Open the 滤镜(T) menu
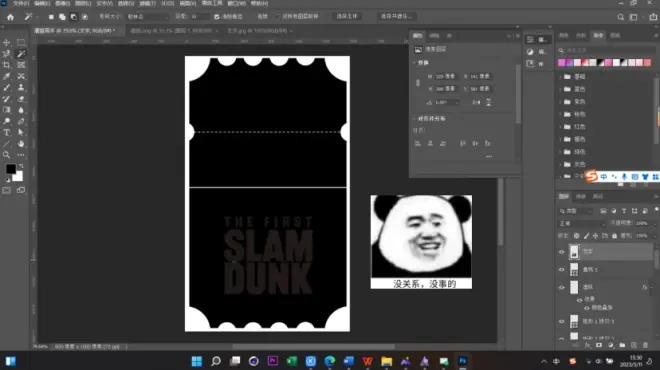Screen dimensions: 660x370 147,3
